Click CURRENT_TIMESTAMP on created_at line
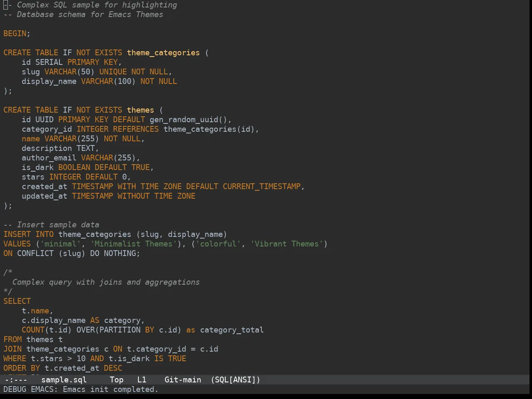The image size is (532, 399). 262,187
